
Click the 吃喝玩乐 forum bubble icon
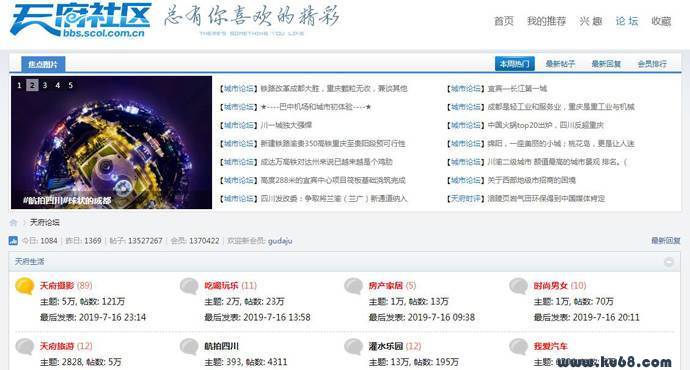pos(189,286)
